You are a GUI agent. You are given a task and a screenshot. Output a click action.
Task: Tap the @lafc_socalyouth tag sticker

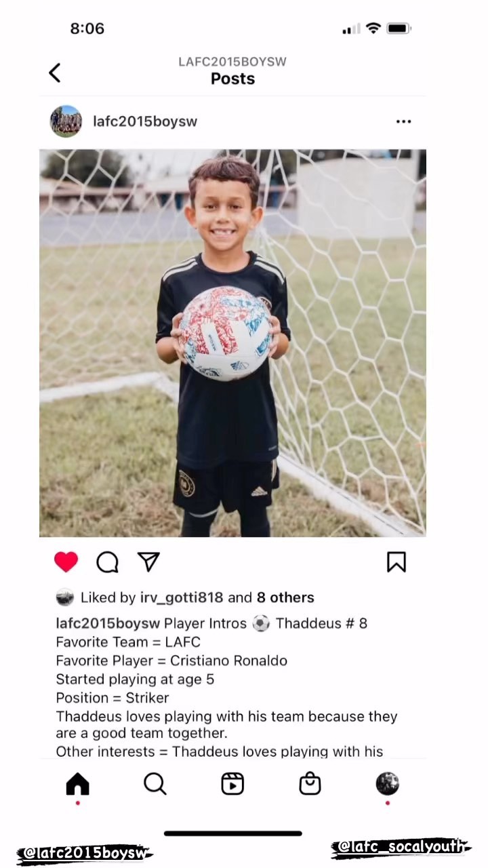[x=401, y=847]
